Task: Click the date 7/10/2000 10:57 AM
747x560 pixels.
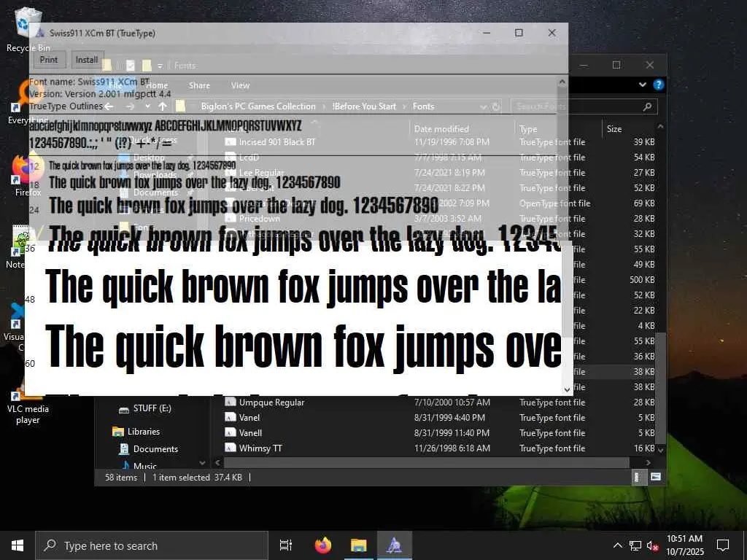Action: point(452,402)
